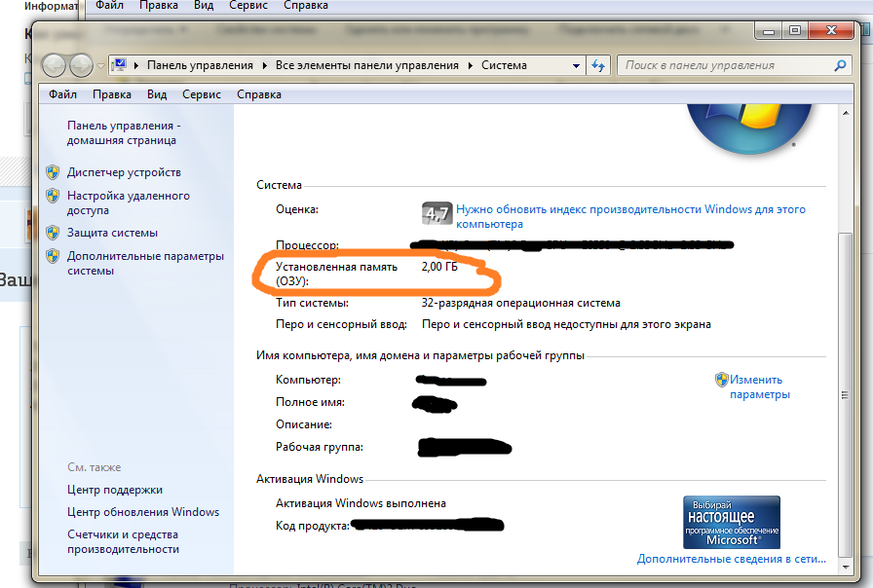Open address bar history dropdown arrow
Viewport: 873px width, 588px height.
[x=576, y=65]
